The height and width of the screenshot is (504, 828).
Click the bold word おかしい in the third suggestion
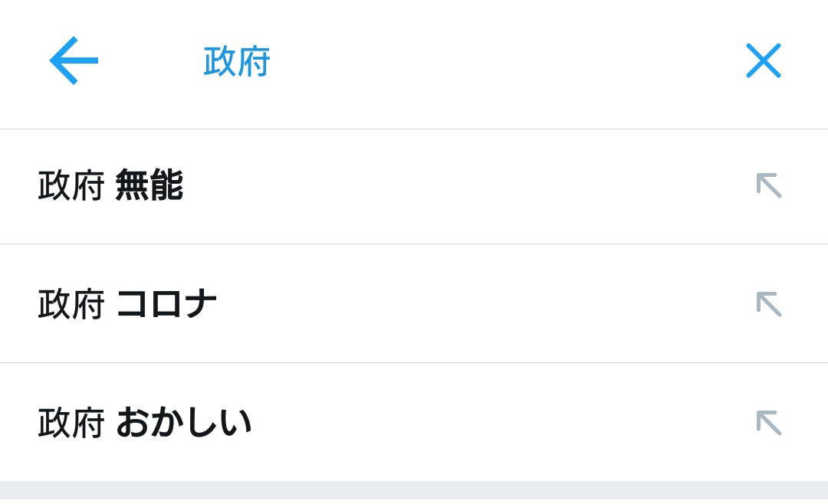tap(183, 423)
